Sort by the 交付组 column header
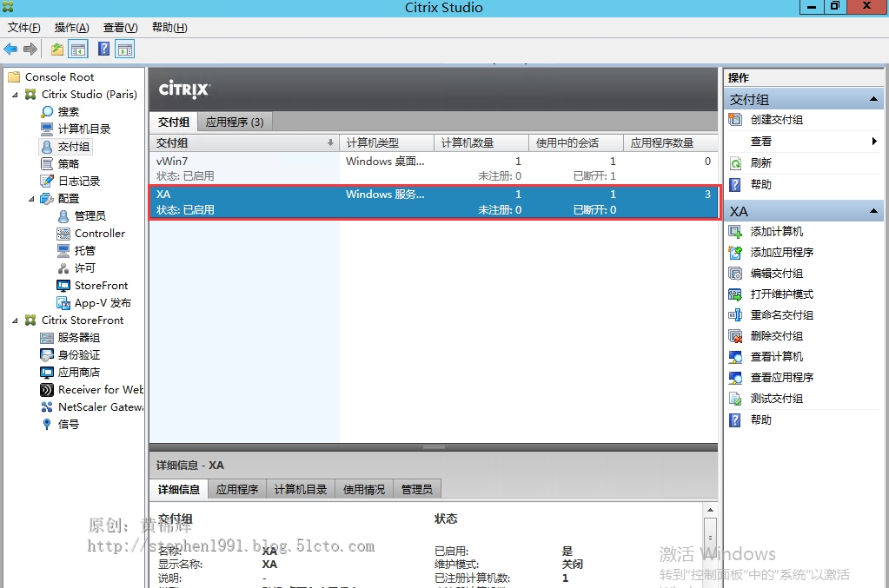Viewport: 889px width, 588px height. (244, 142)
